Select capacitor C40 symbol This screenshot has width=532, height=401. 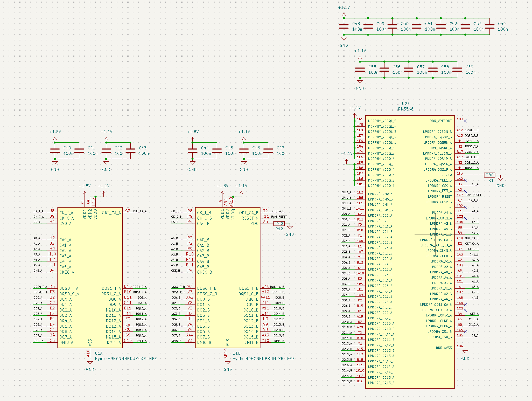point(55,150)
